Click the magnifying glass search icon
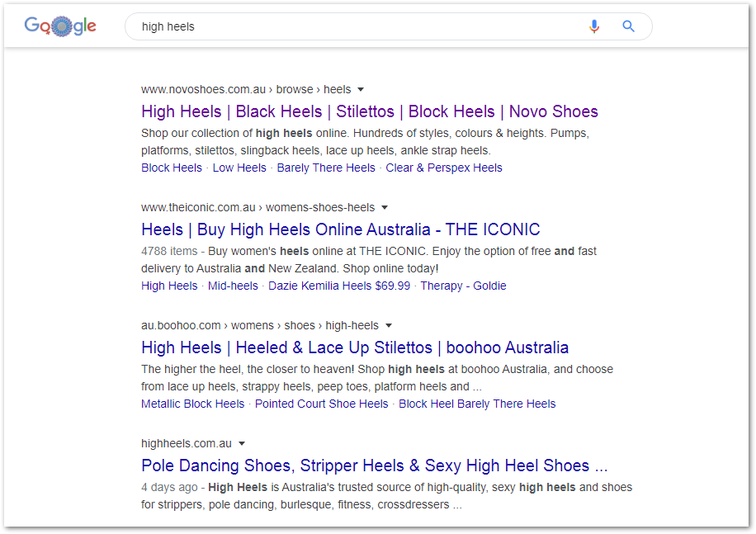The image size is (756, 534). (x=628, y=26)
